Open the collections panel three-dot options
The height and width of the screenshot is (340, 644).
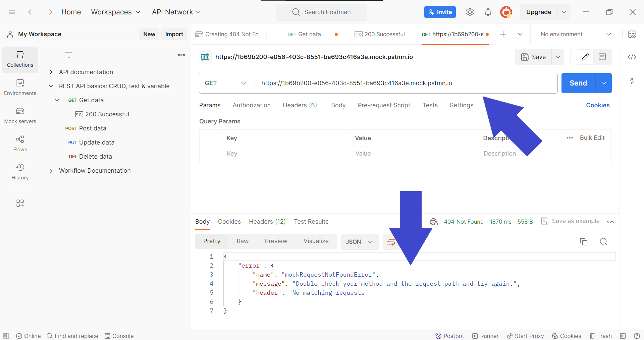coord(181,55)
